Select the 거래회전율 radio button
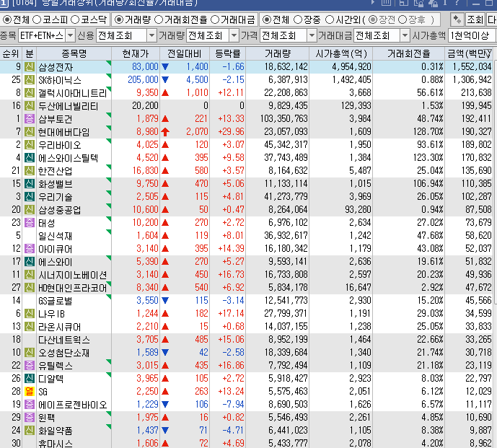Image resolution: width=497 pixels, height=448 pixels. [159, 20]
